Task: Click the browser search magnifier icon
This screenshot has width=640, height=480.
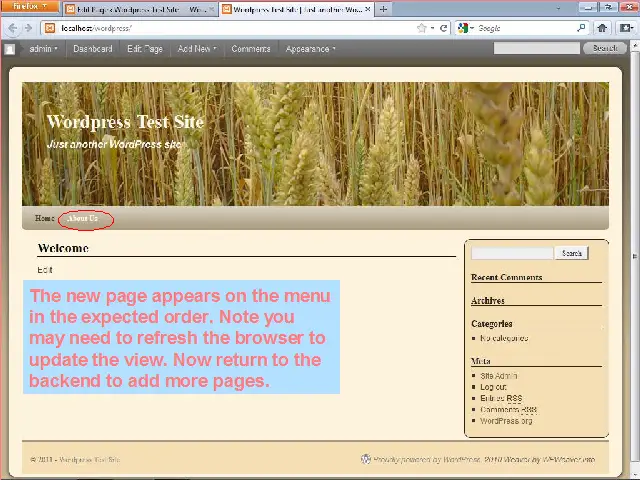Action: pyautogui.click(x=581, y=28)
